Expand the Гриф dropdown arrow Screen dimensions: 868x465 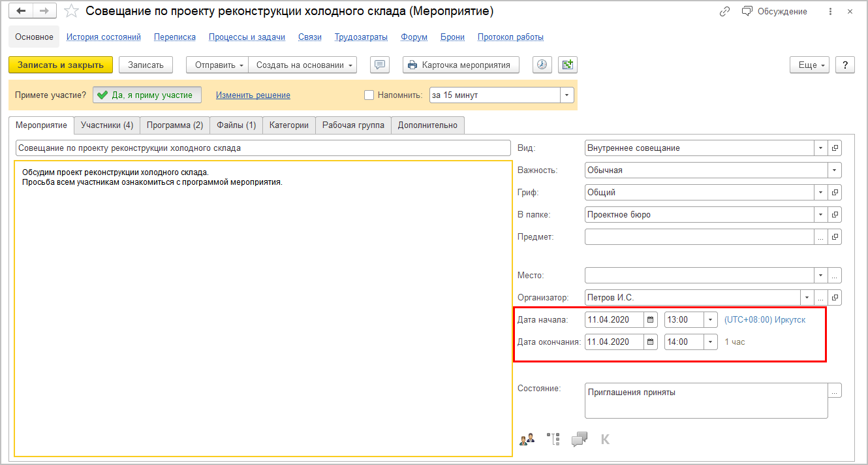click(x=821, y=193)
